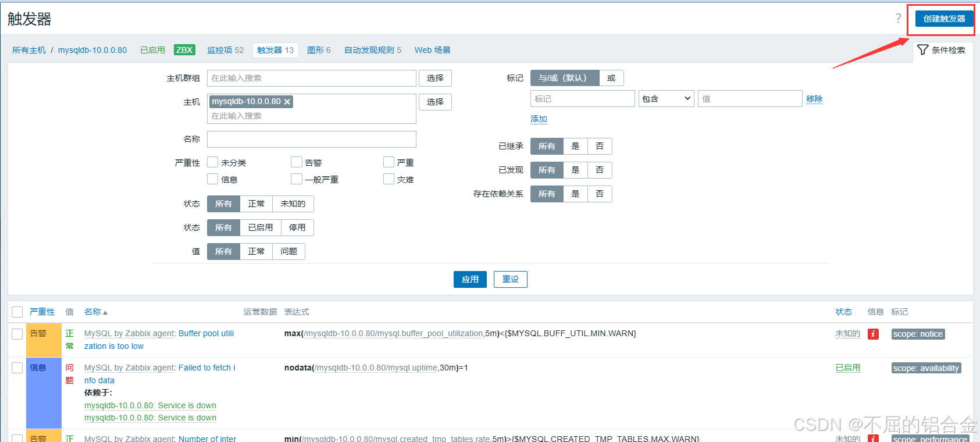Open the 图形 6 tab
The image size is (980, 442).
[319, 50]
